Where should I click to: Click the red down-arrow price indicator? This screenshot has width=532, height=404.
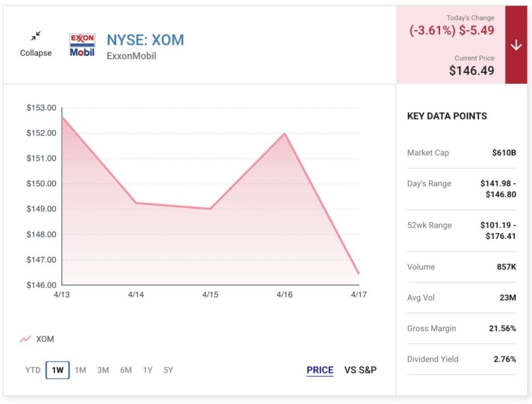click(x=516, y=45)
